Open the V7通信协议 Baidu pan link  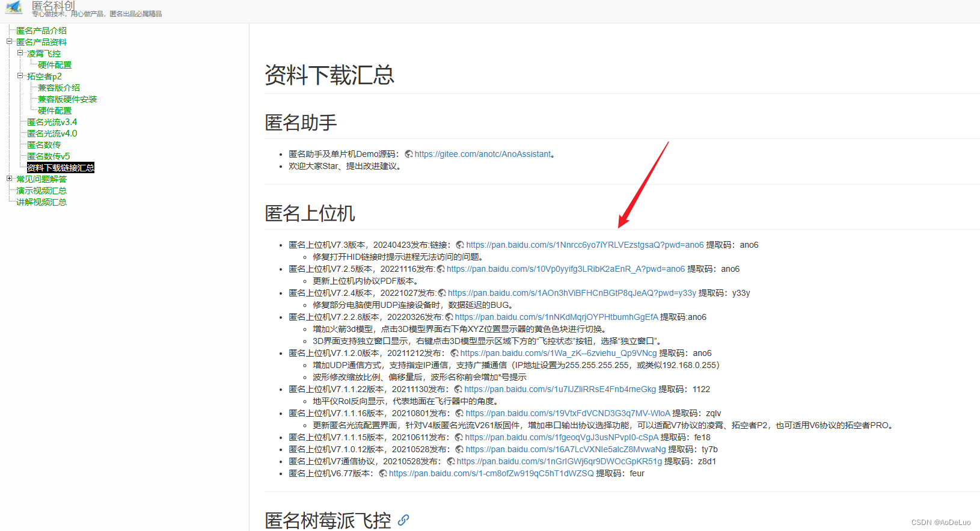(560, 462)
